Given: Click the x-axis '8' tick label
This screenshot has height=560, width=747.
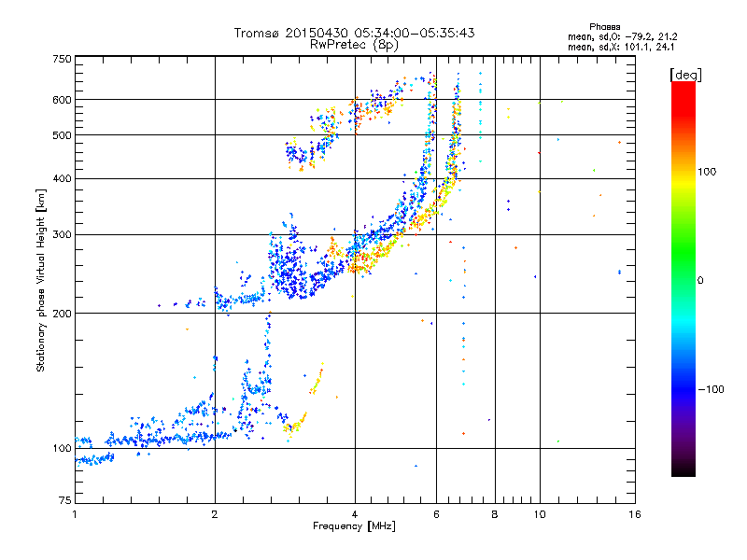Looking at the screenshot, I should point(495,514).
